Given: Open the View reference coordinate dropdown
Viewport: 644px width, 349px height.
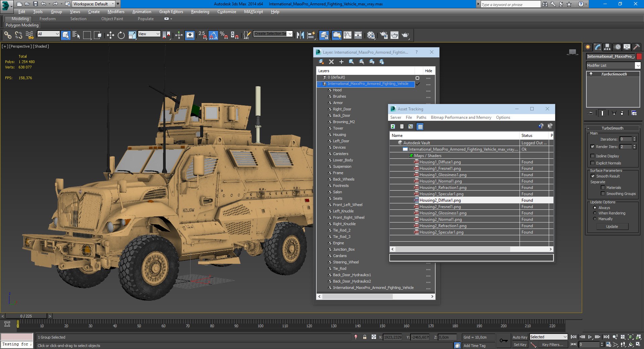Looking at the screenshot, I should pos(149,34).
